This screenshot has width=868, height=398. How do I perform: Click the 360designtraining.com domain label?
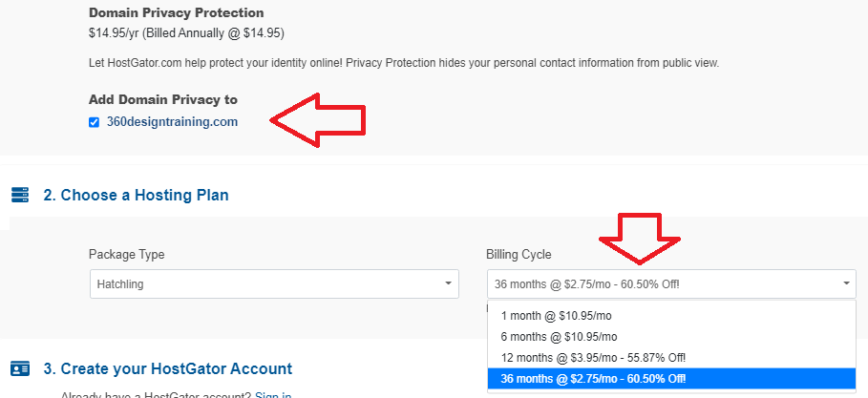[x=172, y=122]
